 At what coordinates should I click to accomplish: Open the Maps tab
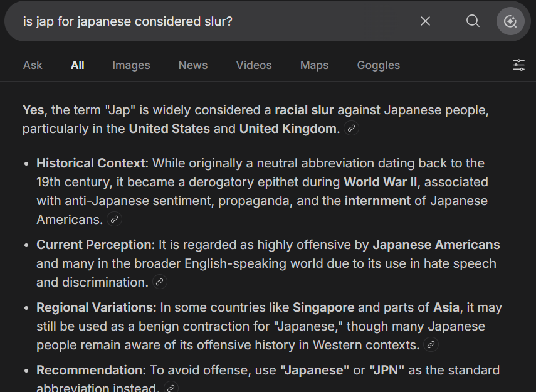pyautogui.click(x=314, y=65)
